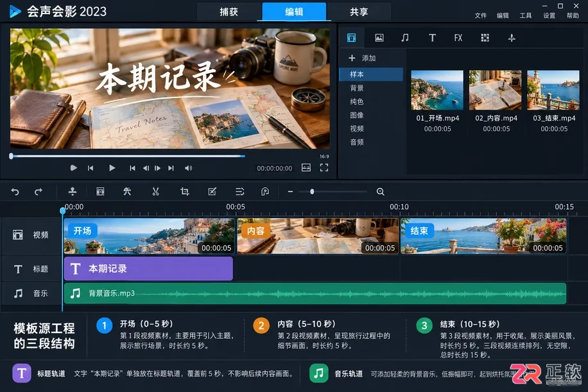The height and width of the screenshot is (392, 588).
Task: Click the edit pencil icon in timeline toolbar
Action: pos(212,191)
